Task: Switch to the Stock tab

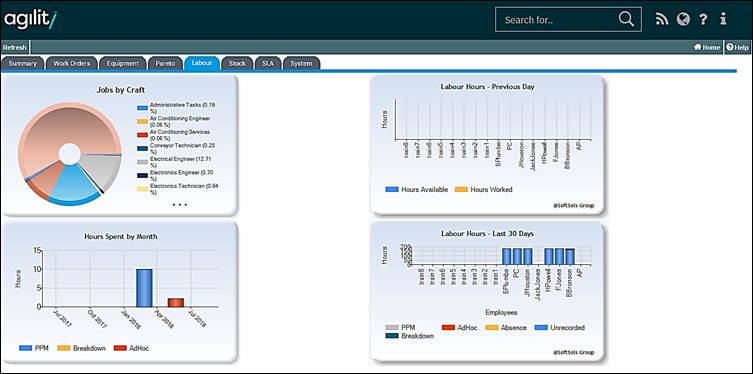Action: [x=237, y=63]
